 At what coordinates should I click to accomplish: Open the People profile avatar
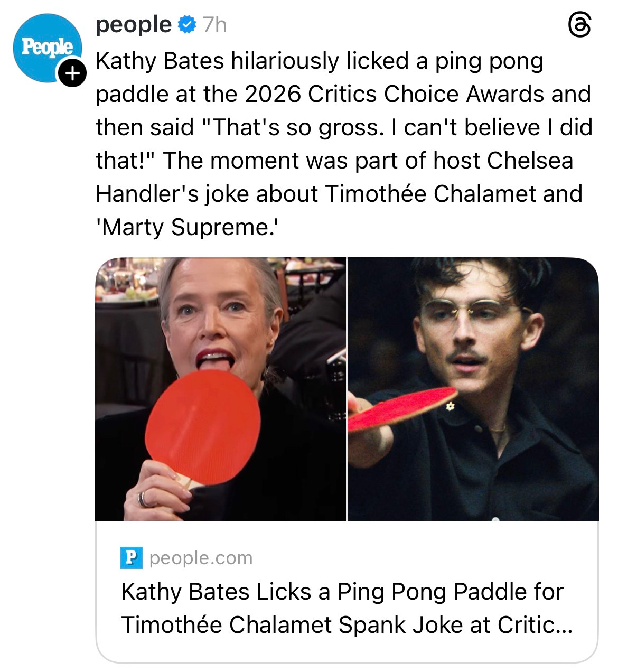tap(46, 48)
